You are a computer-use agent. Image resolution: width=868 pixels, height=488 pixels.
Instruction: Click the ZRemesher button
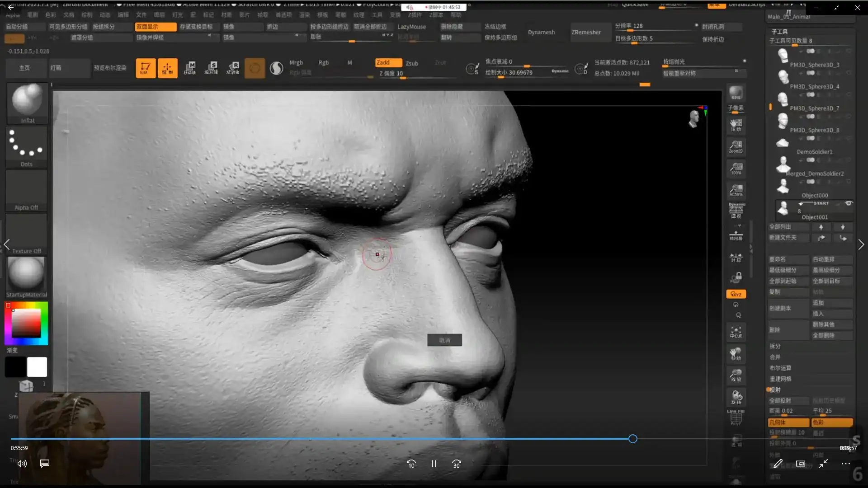pos(586,32)
